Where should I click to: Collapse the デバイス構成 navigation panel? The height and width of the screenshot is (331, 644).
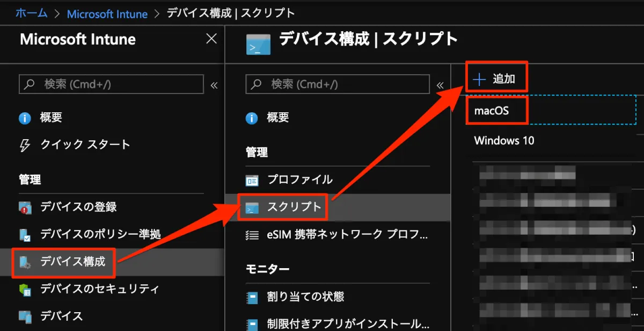pyautogui.click(x=441, y=85)
